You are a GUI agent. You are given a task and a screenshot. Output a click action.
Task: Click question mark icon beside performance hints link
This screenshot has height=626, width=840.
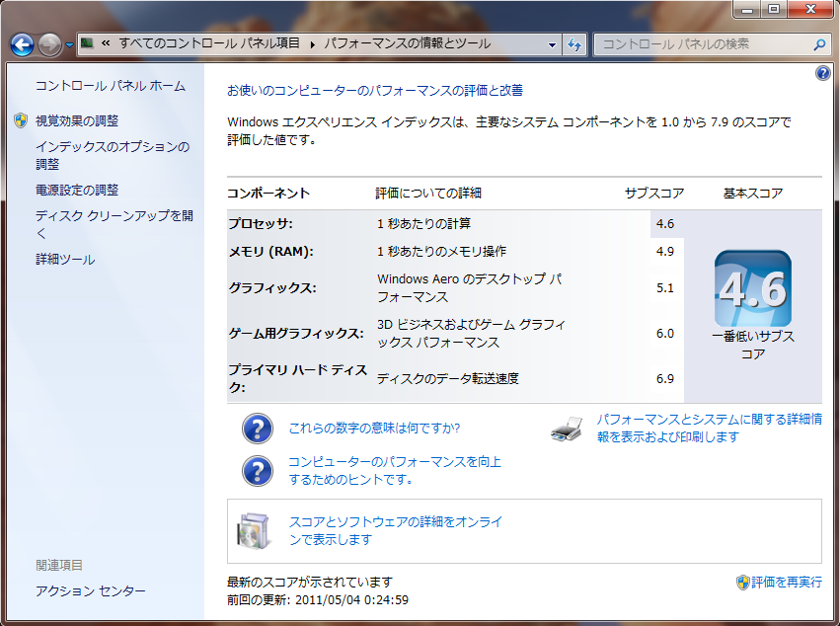[258, 470]
